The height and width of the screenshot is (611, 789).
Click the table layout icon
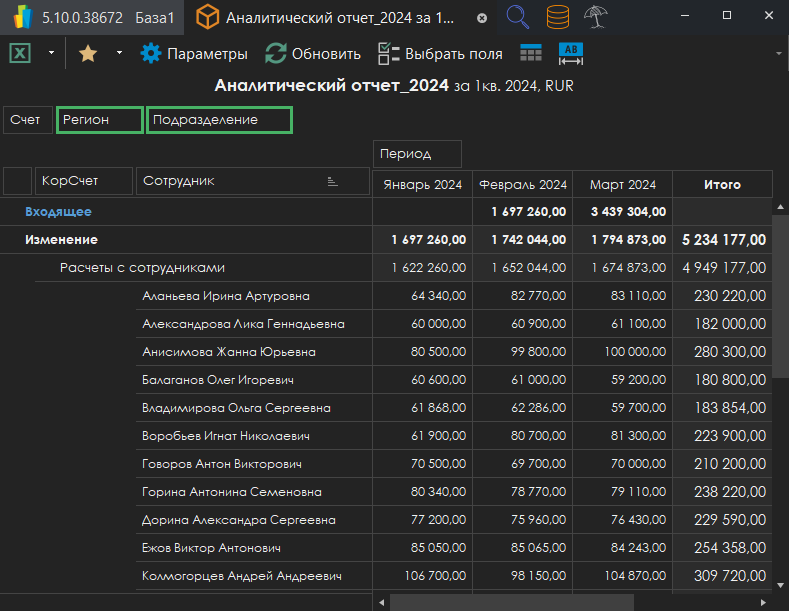pyautogui.click(x=531, y=54)
